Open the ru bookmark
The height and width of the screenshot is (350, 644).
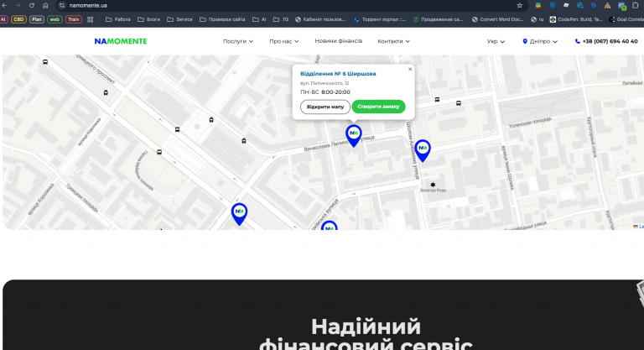[x=538, y=19]
